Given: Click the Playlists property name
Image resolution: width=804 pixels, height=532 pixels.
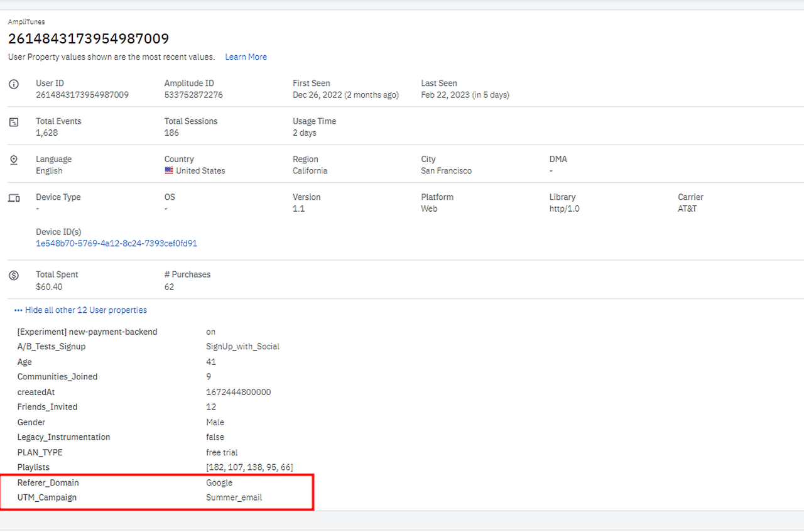Looking at the screenshot, I should tap(33, 467).
